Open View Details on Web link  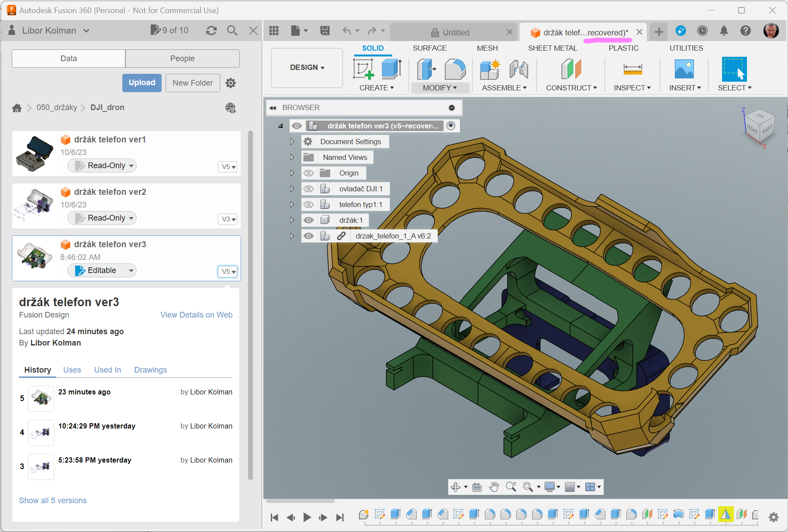coord(196,315)
